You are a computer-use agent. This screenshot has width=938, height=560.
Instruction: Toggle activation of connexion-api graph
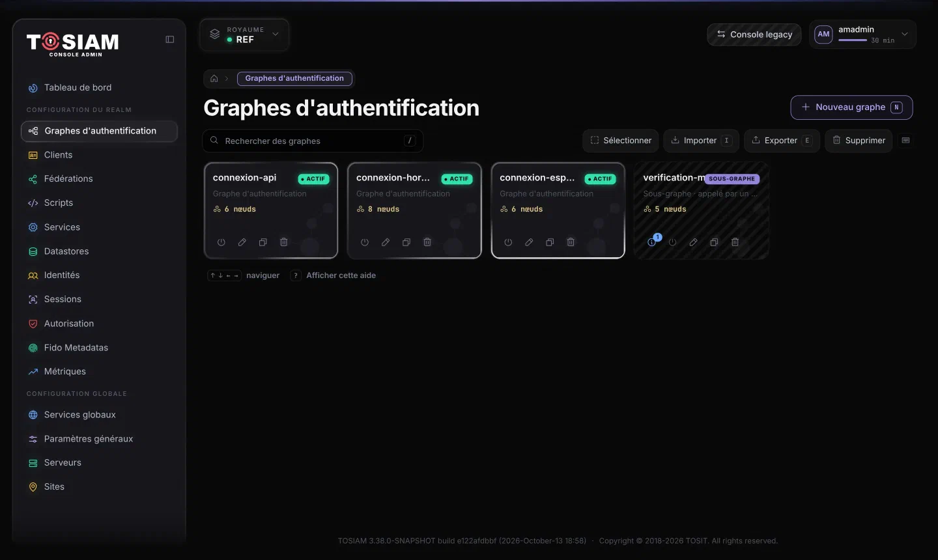click(221, 242)
